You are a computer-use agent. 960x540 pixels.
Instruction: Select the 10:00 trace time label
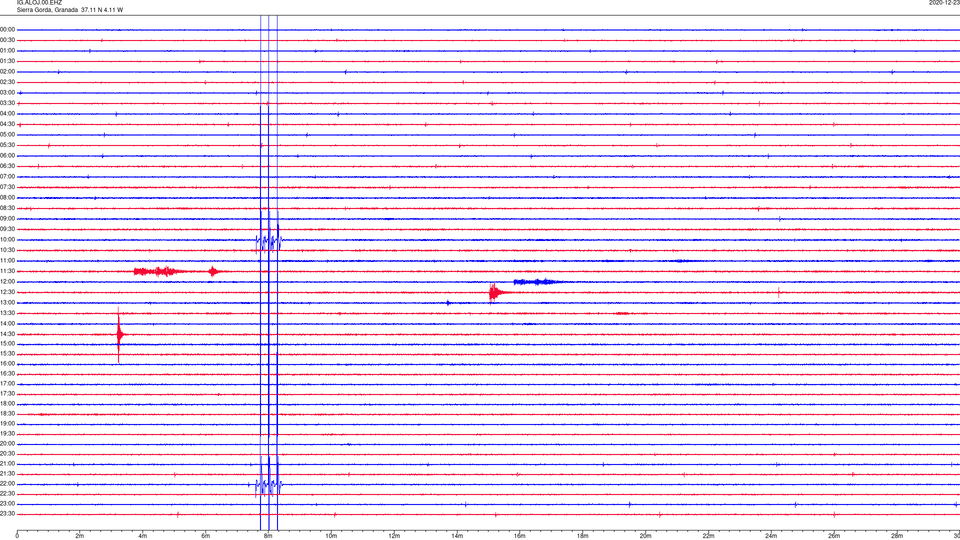coord(8,240)
